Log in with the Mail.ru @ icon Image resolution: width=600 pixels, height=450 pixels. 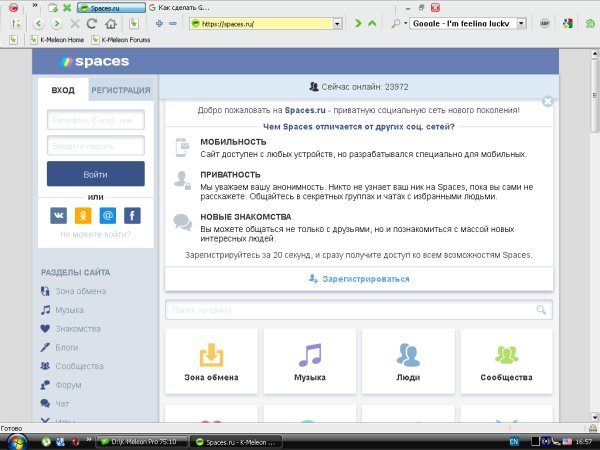(108, 215)
